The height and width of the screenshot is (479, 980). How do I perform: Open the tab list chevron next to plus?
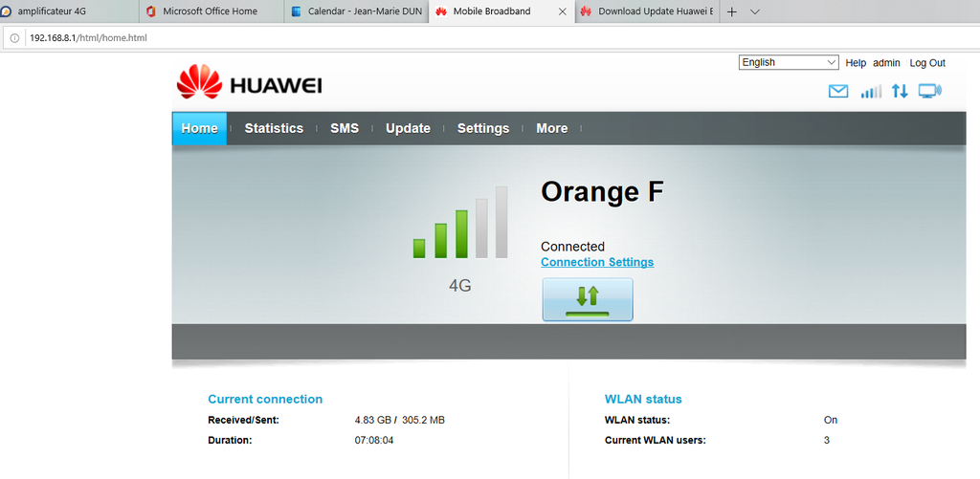754,11
